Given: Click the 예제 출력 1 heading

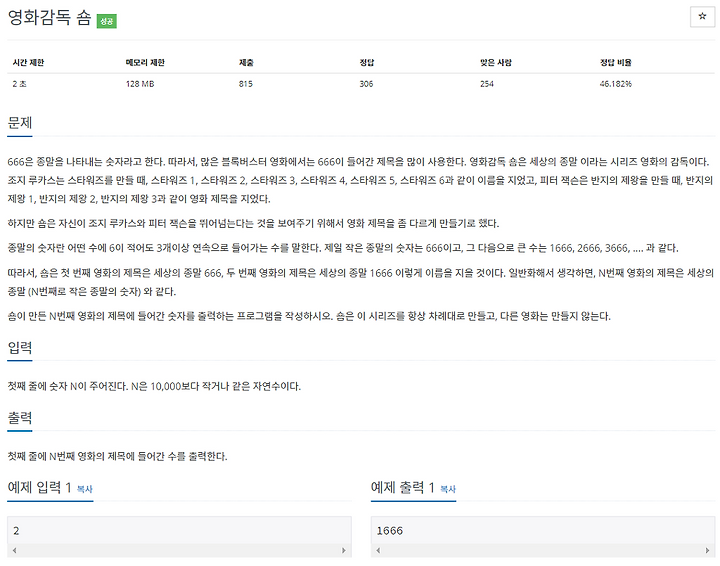Looking at the screenshot, I should [403, 487].
